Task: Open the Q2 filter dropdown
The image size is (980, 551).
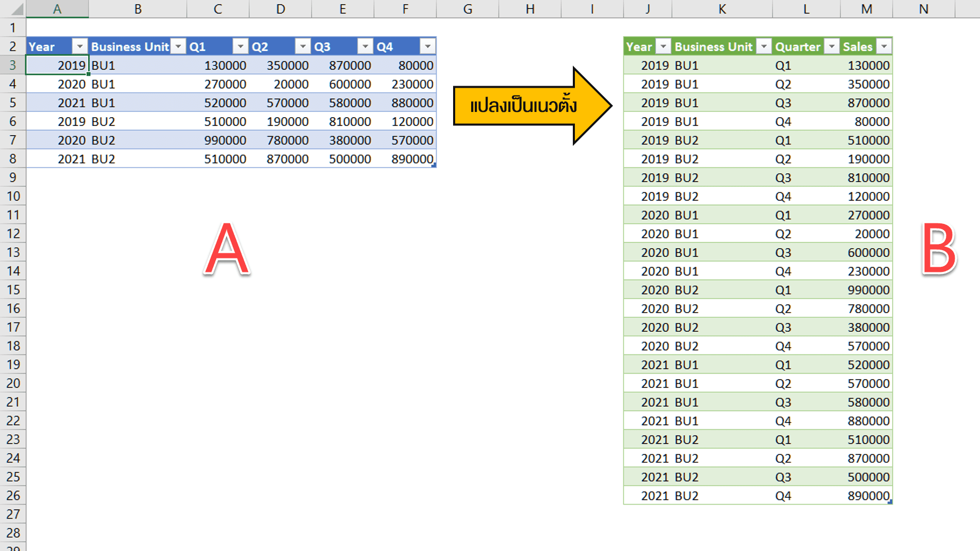Action: point(302,46)
